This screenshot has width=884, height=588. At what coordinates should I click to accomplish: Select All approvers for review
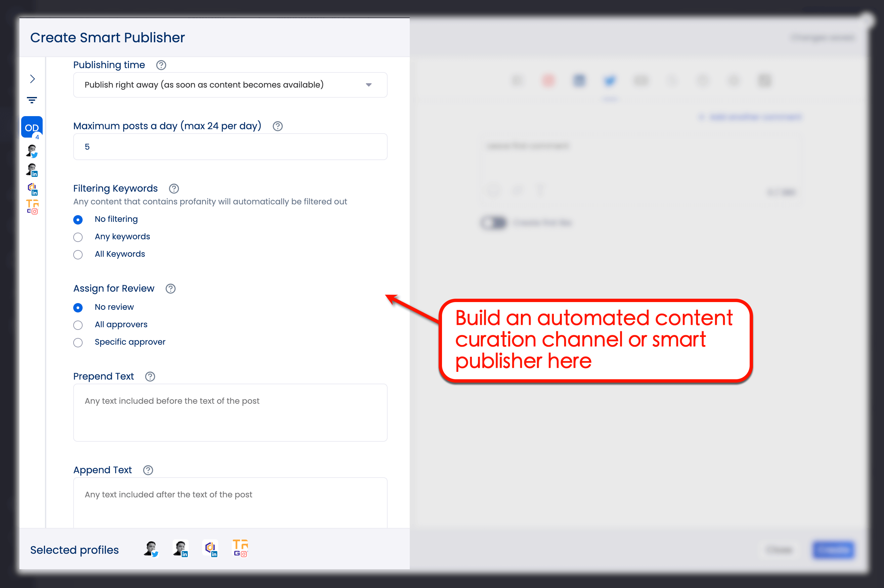tap(78, 325)
